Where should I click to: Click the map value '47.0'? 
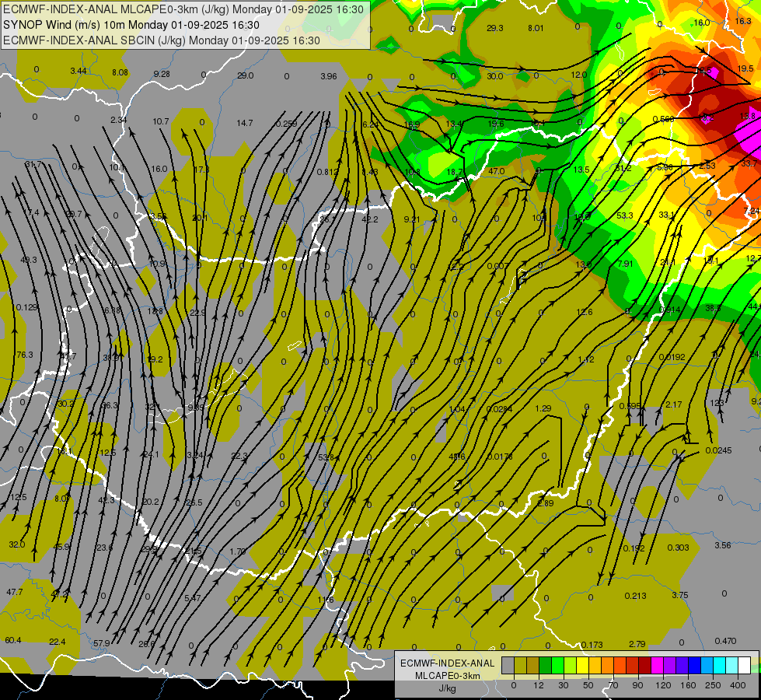[x=497, y=171]
